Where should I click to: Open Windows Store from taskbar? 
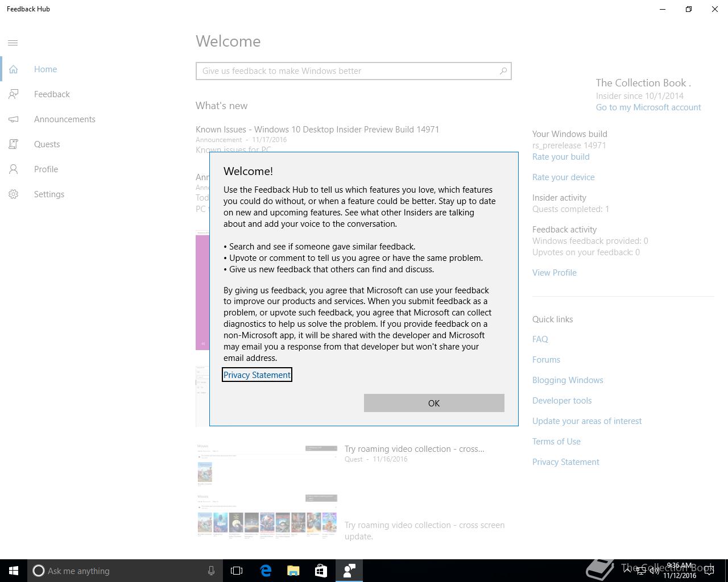click(x=321, y=571)
